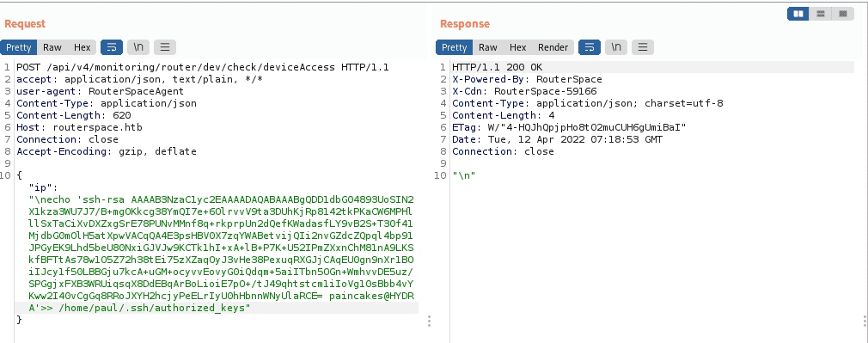Click the Accept-Encoding gzip, deflate line
This screenshot has width=868, height=343.
click(107, 151)
